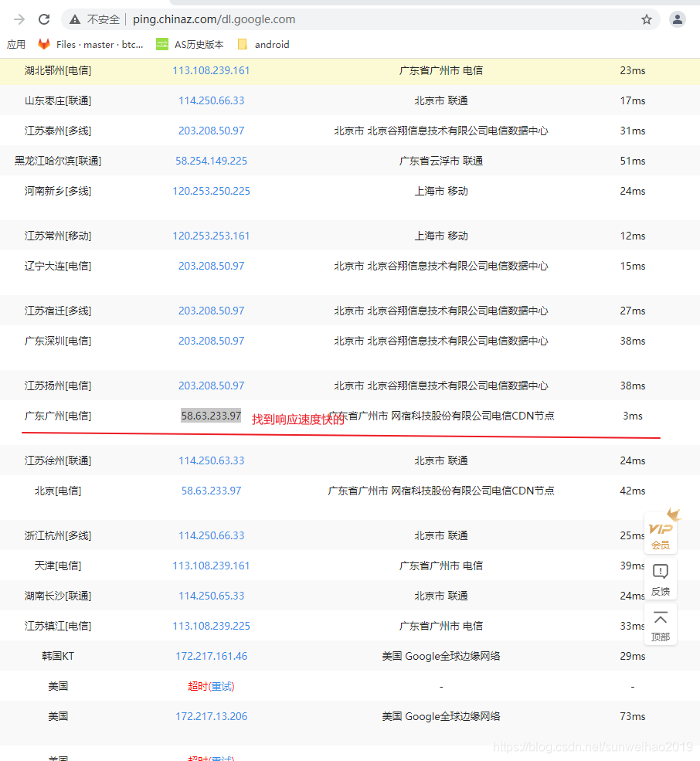Open the 反馈 feedback button

(x=661, y=579)
